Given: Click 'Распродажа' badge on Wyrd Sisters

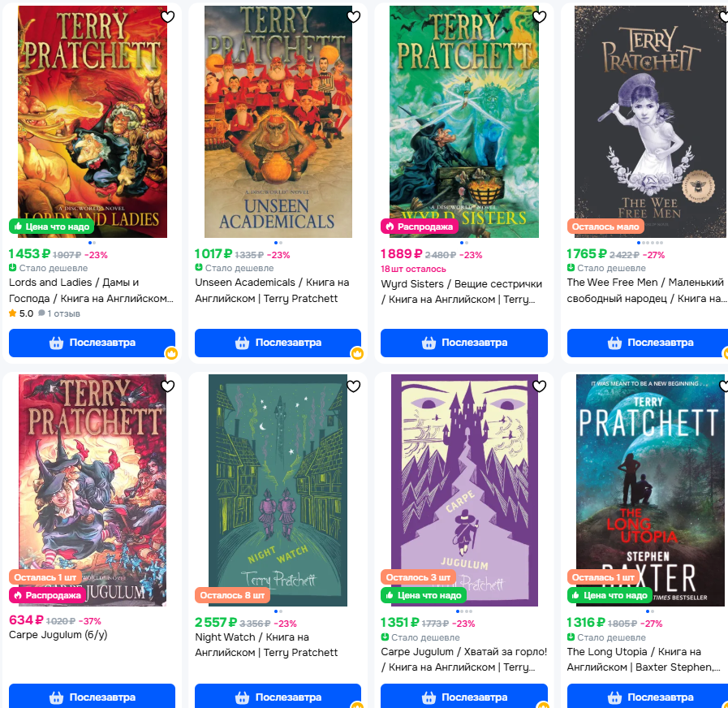Looking at the screenshot, I should click(x=420, y=227).
